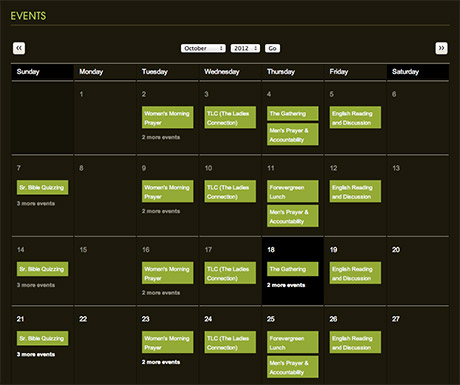The height and width of the screenshot is (385, 460).
Task: Open English Reading and Discussion on October 19
Action: [x=355, y=273]
